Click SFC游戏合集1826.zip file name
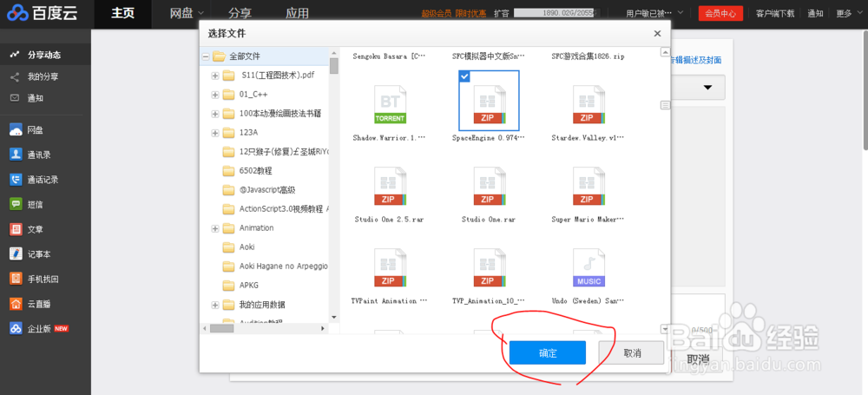This screenshot has height=395, width=868. (x=588, y=56)
